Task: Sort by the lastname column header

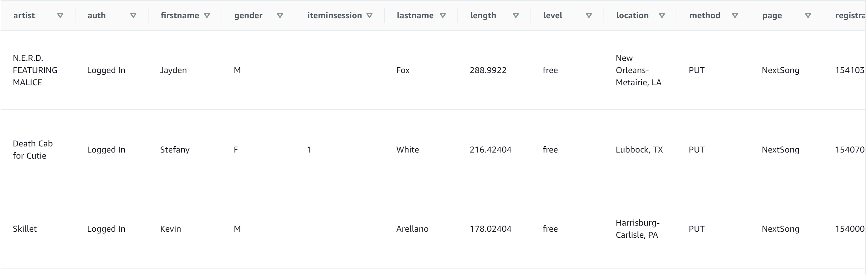Action: click(415, 15)
